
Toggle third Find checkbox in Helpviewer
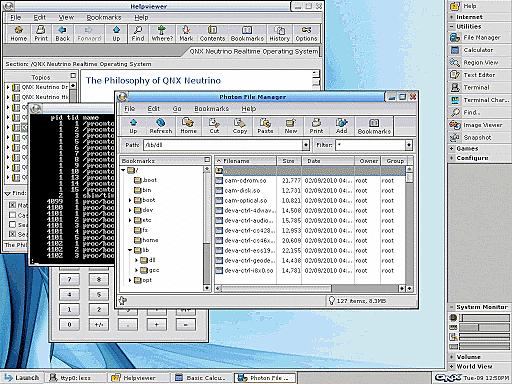pyautogui.click(x=12, y=224)
